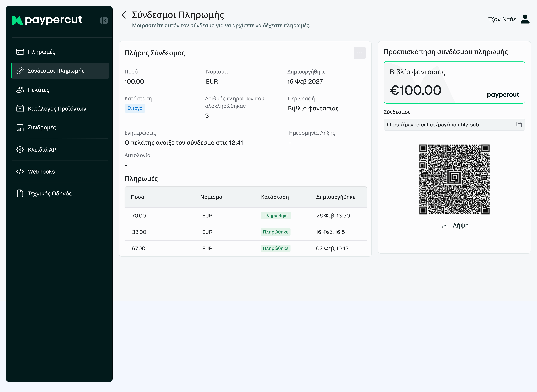The image size is (537, 392).
Task: Click the Βιβλίο φαντασίας preview card
Action: click(x=454, y=82)
